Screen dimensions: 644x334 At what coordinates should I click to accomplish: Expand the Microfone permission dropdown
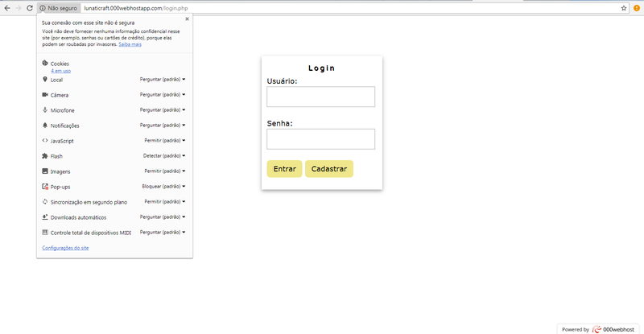click(163, 110)
